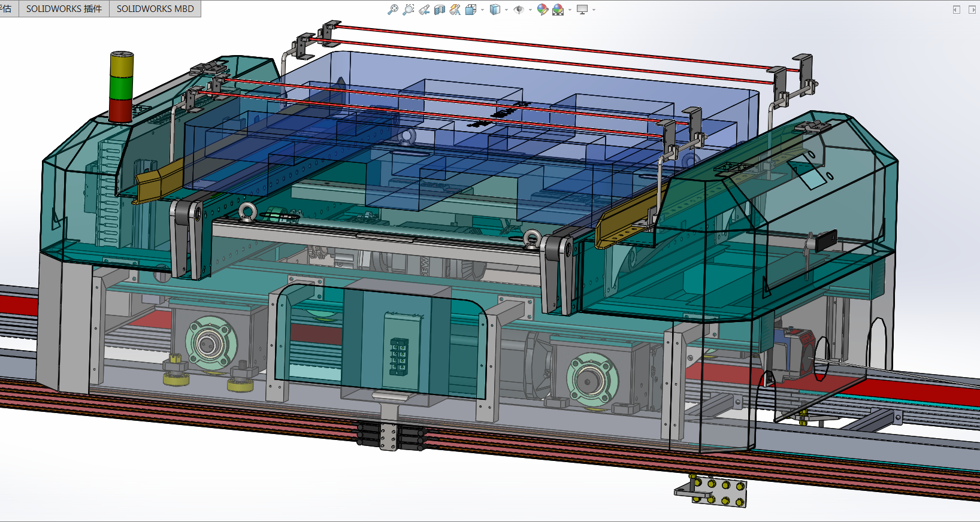Switch to the SOLIDWORKS 插件 tab

pyautogui.click(x=64, y=9)
